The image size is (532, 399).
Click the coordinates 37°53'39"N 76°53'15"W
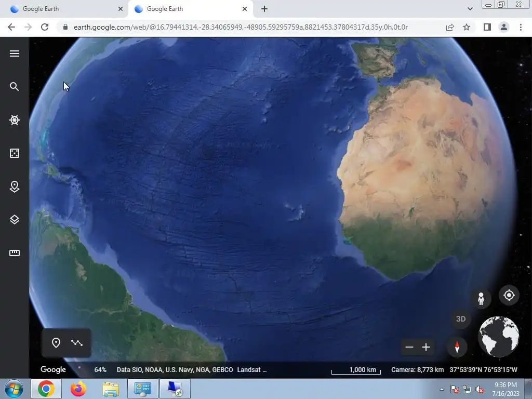[484, 370]
